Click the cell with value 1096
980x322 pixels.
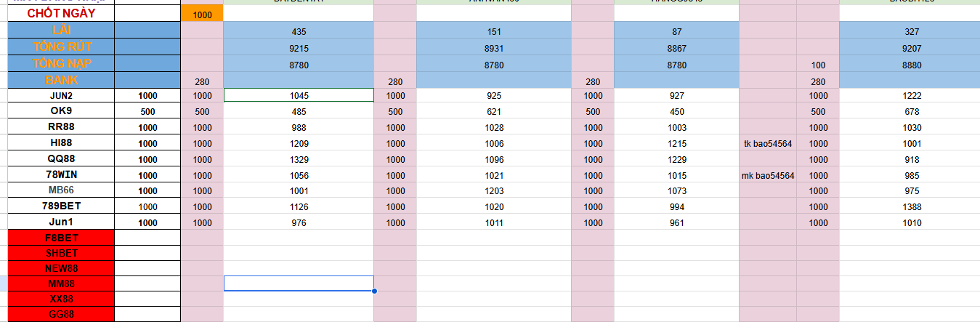click(494, 160)
